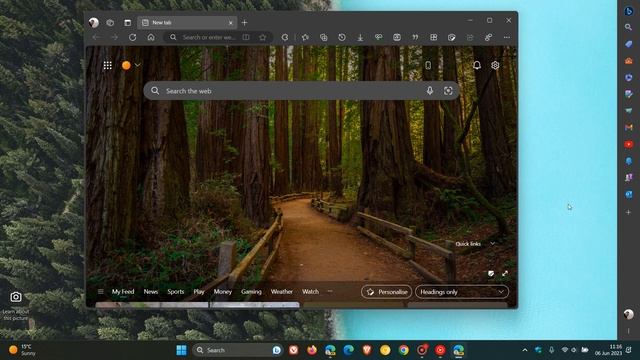Open the Edge profile avatar menu
This screenshot has height=360, width=640.
(x=94, y=22)
